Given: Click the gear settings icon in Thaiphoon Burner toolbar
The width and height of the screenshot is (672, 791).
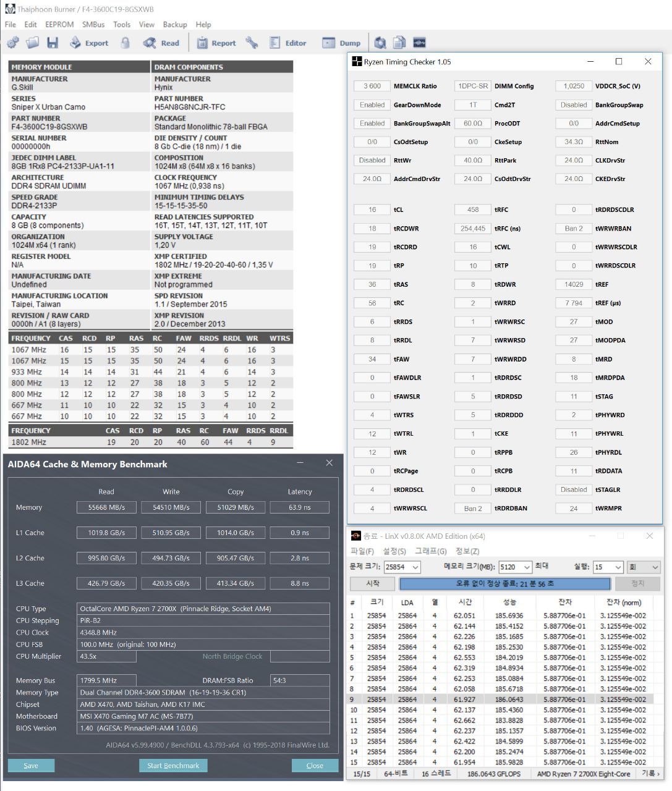Looking at the screenshot, I should 13,43.
